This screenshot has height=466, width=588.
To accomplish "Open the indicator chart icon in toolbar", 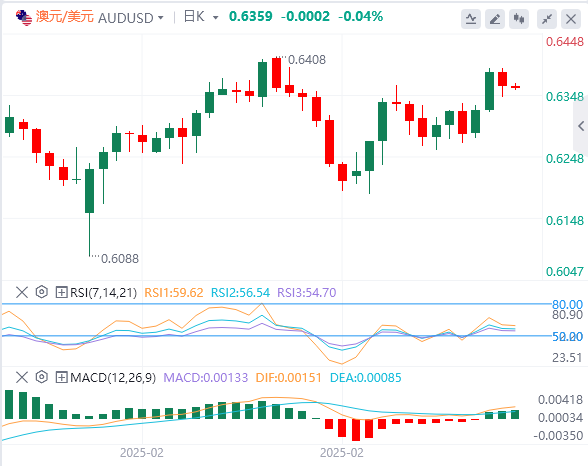I will coord(471,18).
